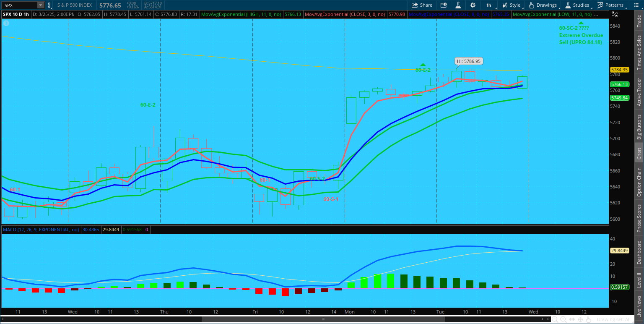Click the horizontal chart scrollbar

tap(323, 319)
